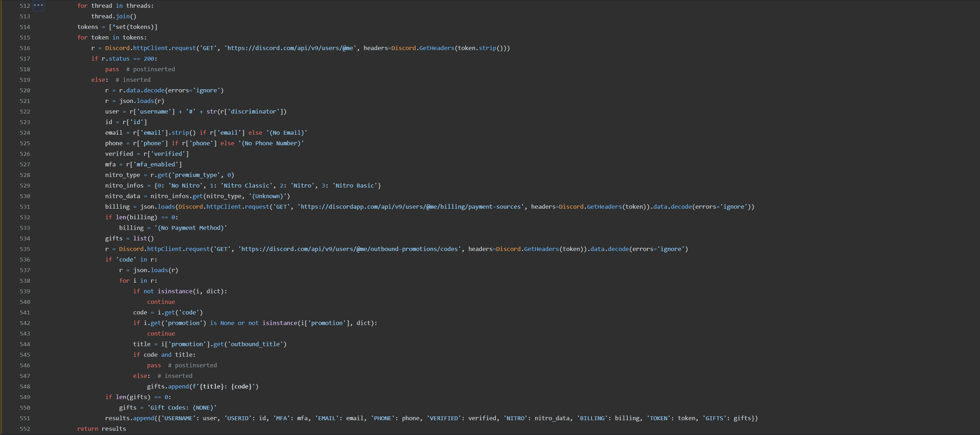Open the outbound-promotions/codes URL on line 535
The height and width of the screenshot is (435, 980).
click(x=348, y=249)
